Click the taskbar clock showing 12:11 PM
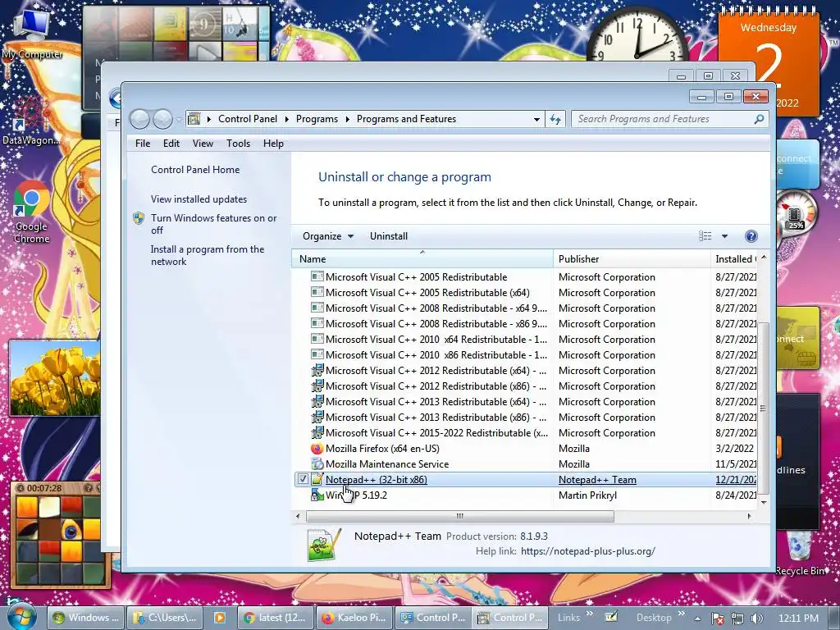This screenshot has width=840, height=630. pyautogui.click(x=798, y=619)
